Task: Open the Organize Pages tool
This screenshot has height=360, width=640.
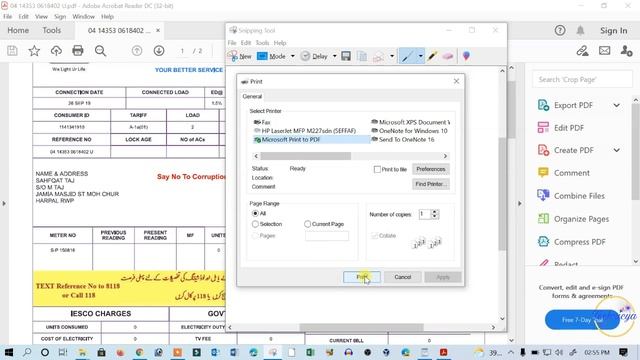Action: (581, 219)
